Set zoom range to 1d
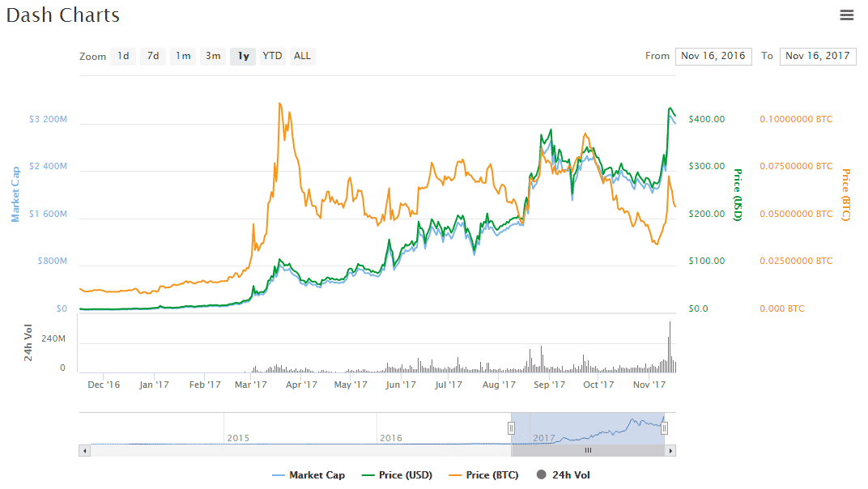 pos(123,56)
